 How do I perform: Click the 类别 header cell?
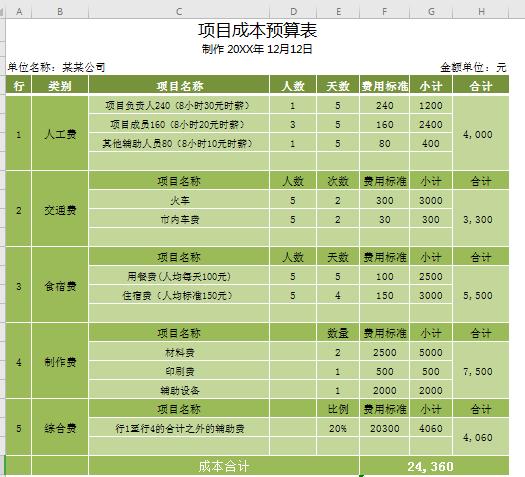(x=60, y=86)
